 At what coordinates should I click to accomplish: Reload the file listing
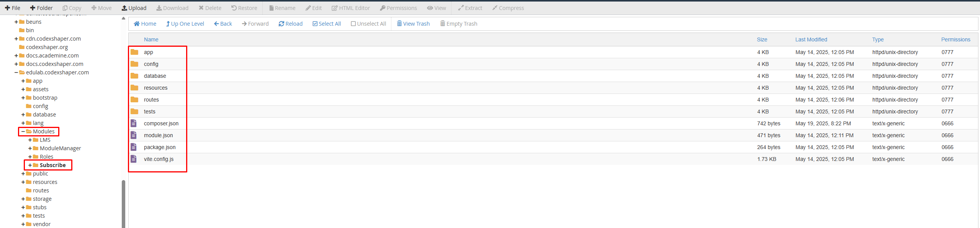tap(291, 24)
